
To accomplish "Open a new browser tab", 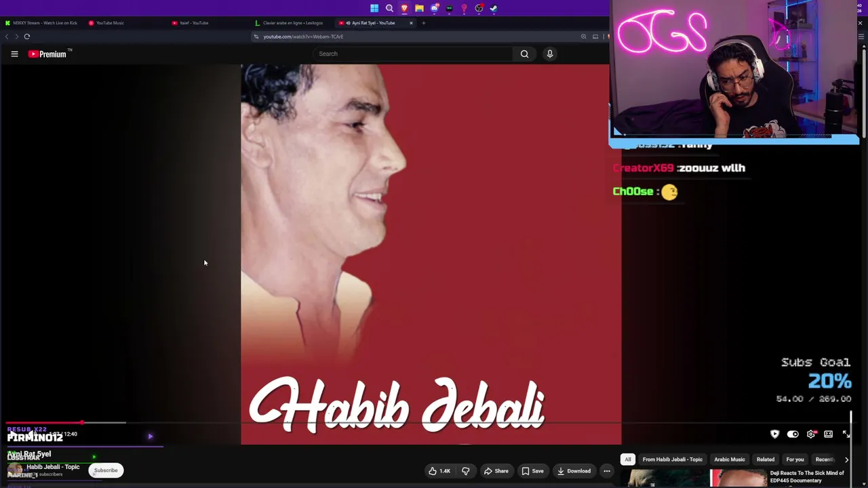I will [x=424, y=23].
